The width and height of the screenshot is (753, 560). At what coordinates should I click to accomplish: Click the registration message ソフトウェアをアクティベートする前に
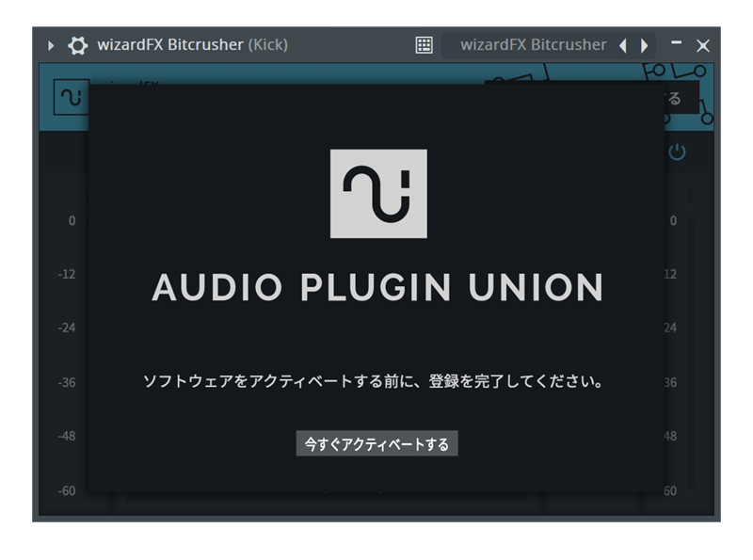click(x=373, y=381)
